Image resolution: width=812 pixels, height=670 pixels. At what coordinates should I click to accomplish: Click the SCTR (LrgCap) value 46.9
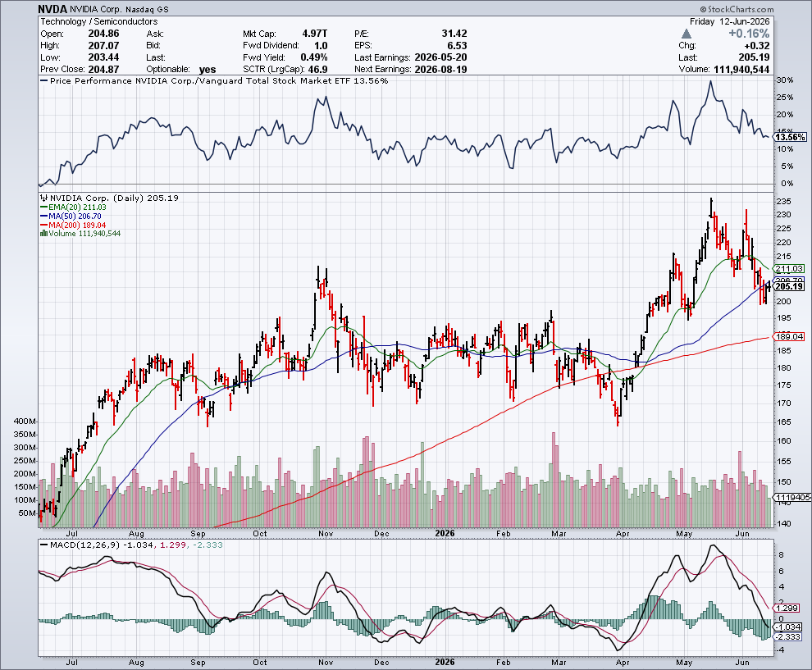[x=318, y=70]
